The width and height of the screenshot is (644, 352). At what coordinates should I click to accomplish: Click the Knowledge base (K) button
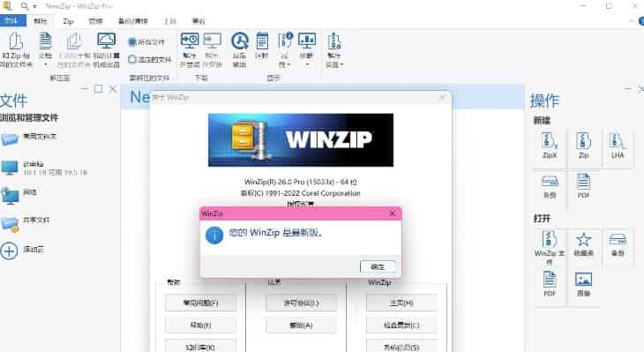[200, 346]
